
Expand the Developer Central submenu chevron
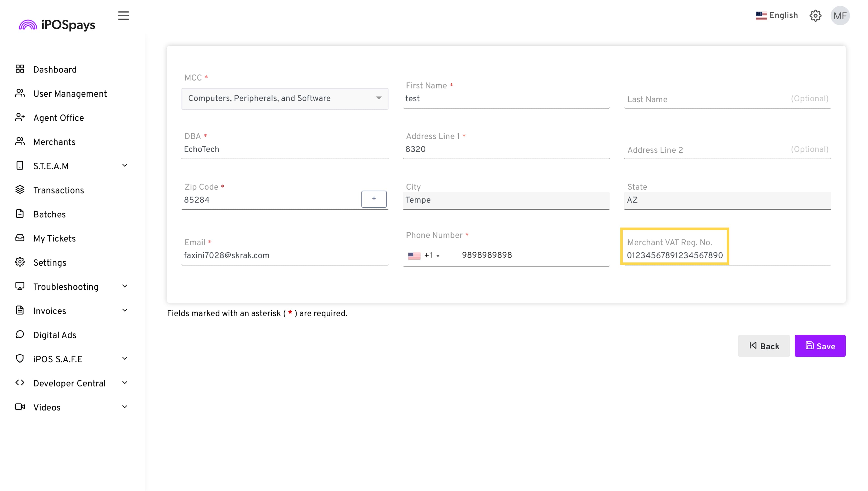(125, 382)
